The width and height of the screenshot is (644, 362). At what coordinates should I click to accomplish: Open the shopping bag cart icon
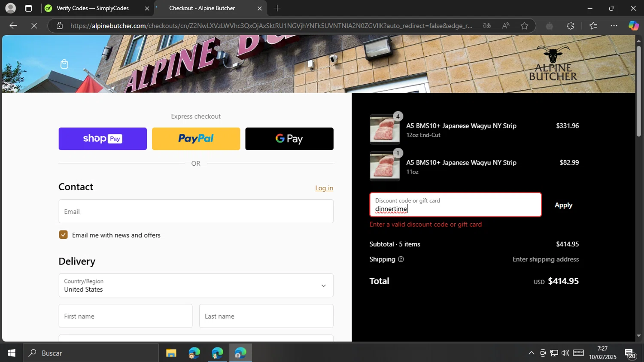64,64
